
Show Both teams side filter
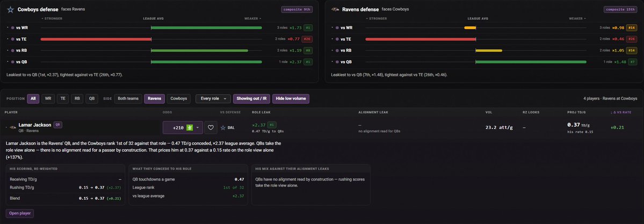point(128,99)
